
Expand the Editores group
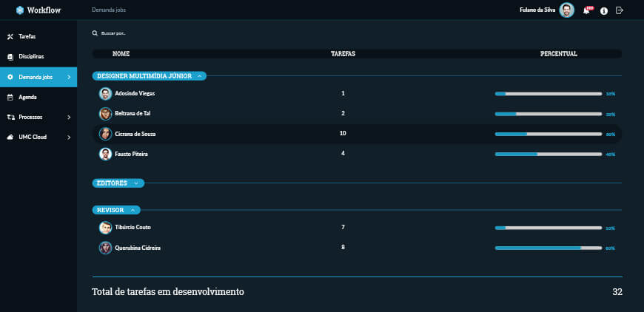[136, 183]
